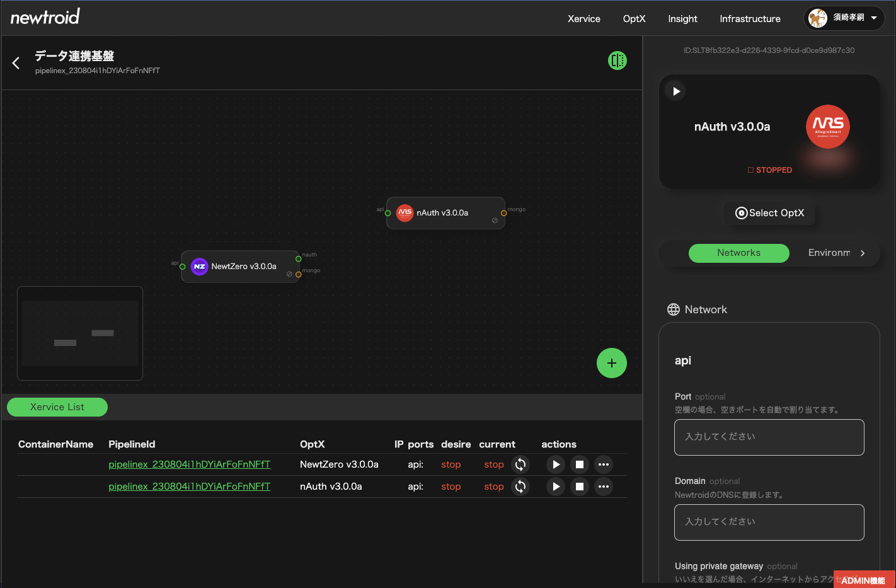Click the Select OptX button

(x=769, y=213)
